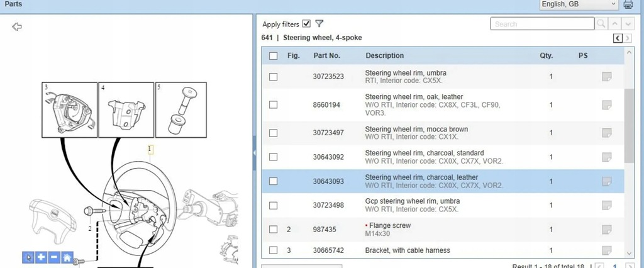
Task: Tick checkbox for part 30723523
Action: click(273, 77)
